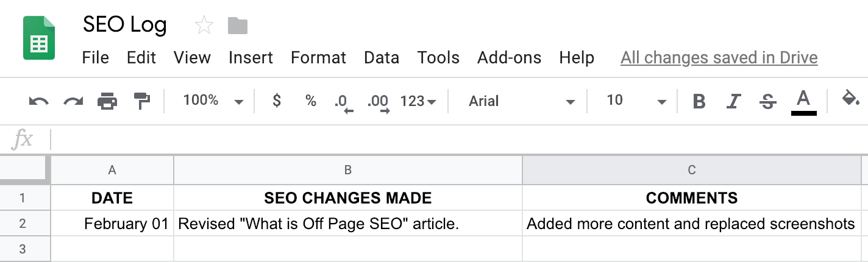Click the undo arrow icon
Viewport: 868px width, 262px height.
pyautogui.click(x=38, y=101)
